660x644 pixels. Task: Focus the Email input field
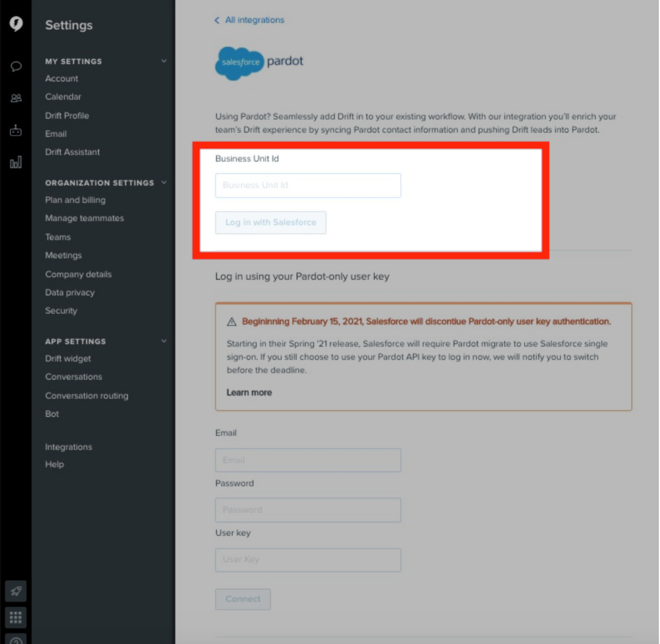pos(308,460)
